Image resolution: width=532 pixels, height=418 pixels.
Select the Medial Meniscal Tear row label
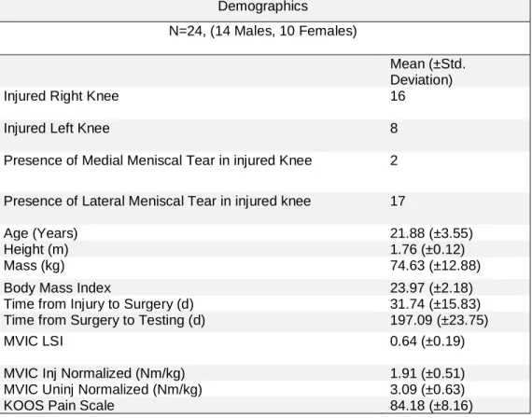158,160
